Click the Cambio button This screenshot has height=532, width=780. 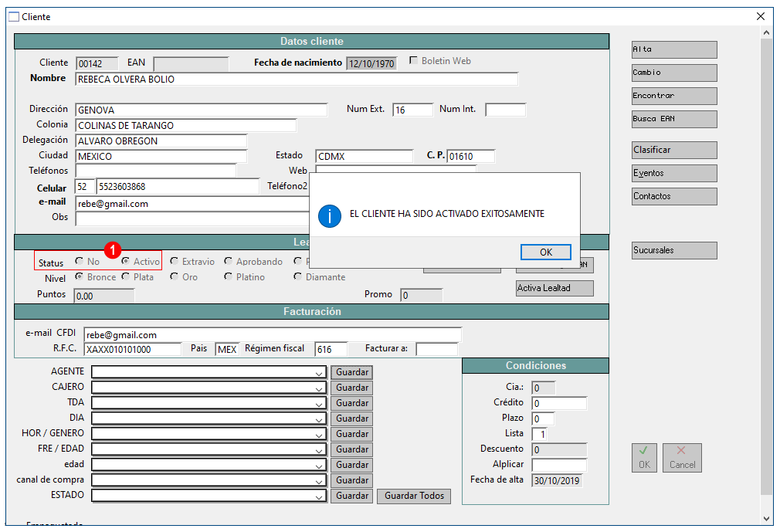coord(674,73)
